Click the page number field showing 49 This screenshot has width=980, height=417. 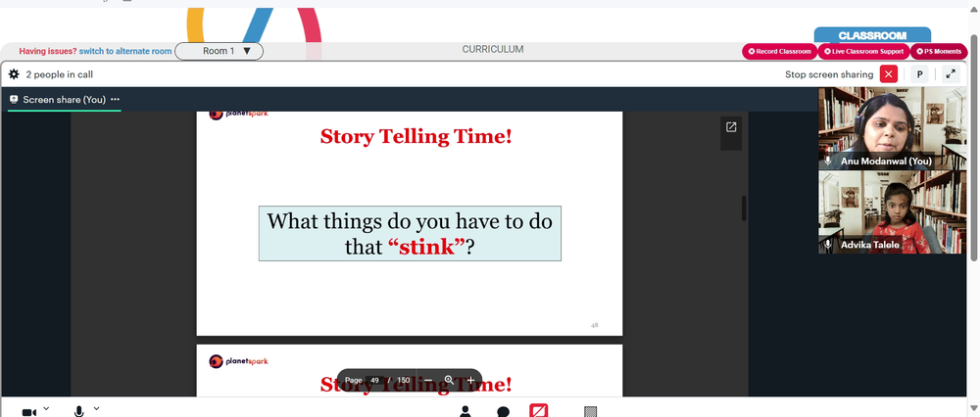point(375,380)
